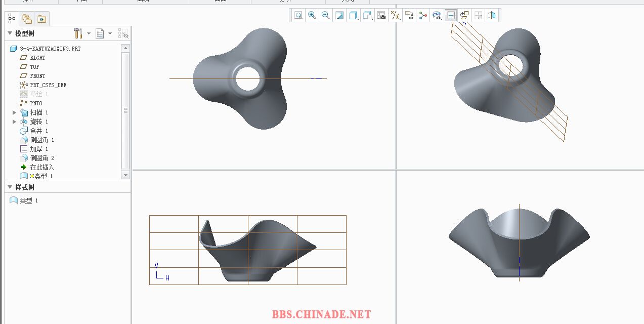Click the active plane orientation icon

tap(464, 16)
